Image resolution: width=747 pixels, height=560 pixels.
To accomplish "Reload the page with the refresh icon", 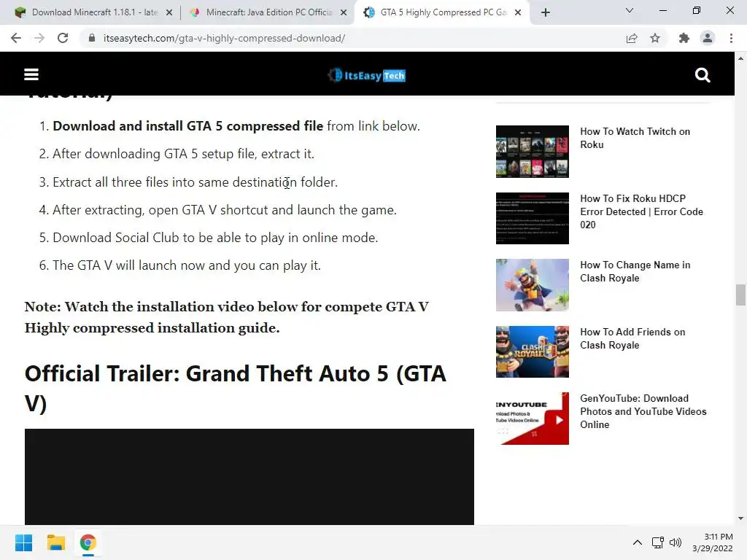I will [x=63, y=38].
